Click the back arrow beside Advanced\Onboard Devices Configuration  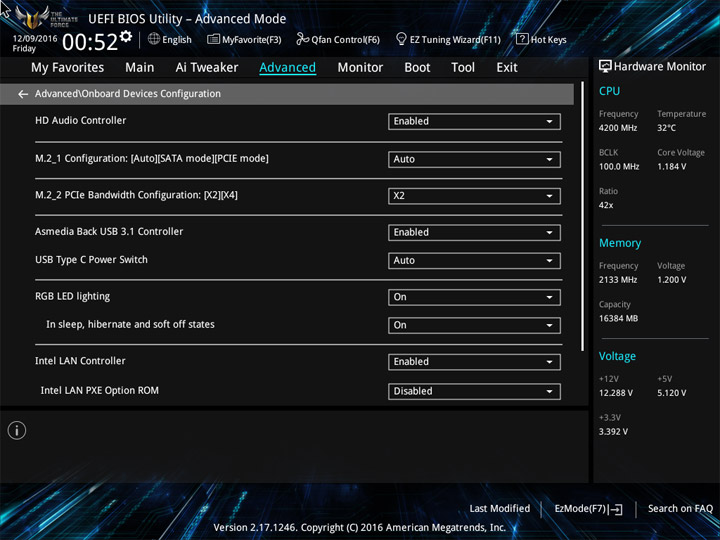tap(23, 94)
